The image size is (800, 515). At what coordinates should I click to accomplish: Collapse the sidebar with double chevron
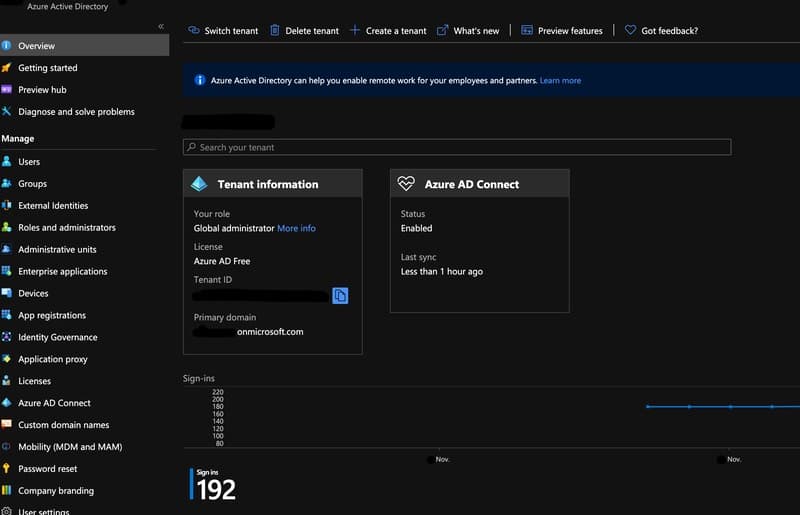point(161,26)
